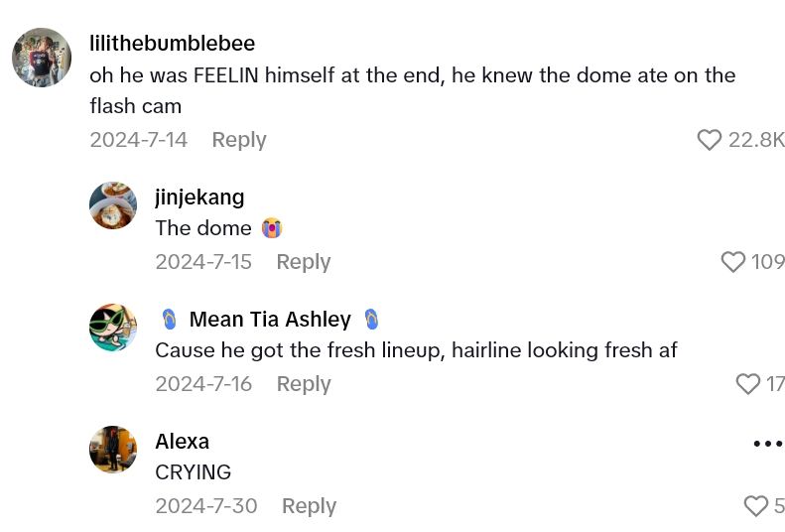This screenshot has width=785, height=532.
Task: Go to the jinjekang username link
Action: (199, 197)
